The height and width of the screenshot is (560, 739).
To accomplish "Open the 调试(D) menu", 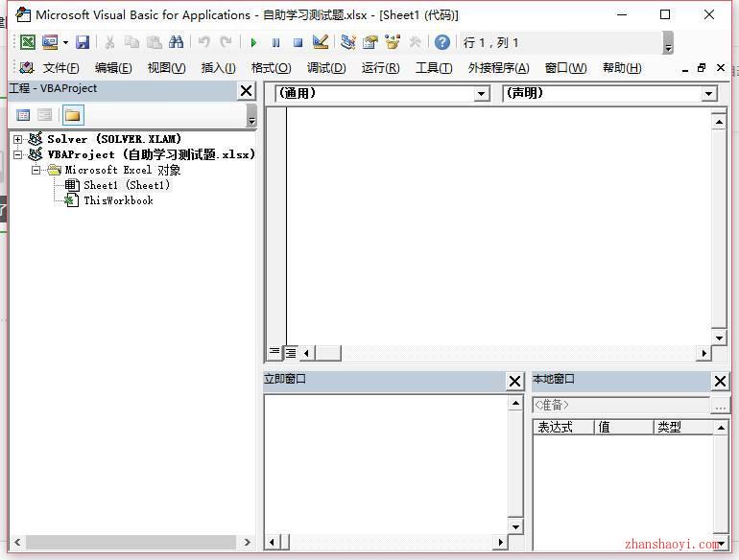I will pyautogui.click(x=326, y=68).
